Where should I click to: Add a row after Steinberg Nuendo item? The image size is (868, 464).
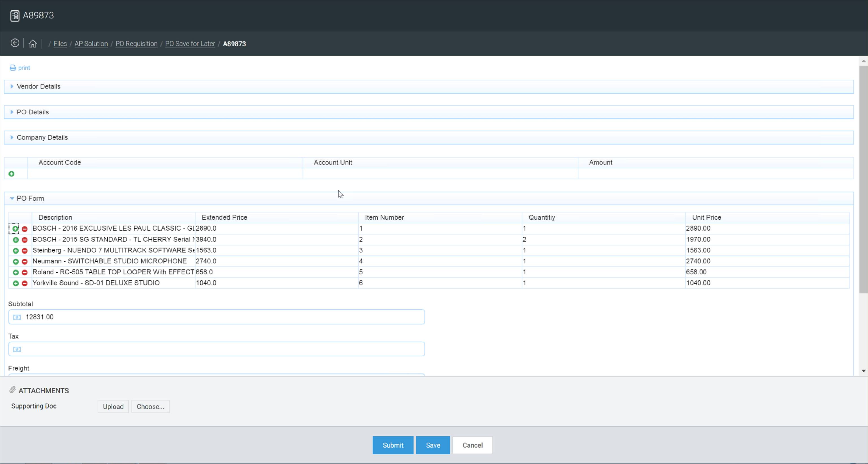pos(16,251)
